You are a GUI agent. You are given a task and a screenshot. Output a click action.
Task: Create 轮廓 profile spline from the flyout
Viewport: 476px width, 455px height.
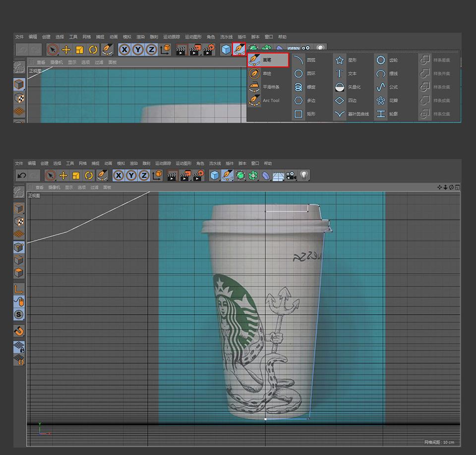[x=387, y=114]
